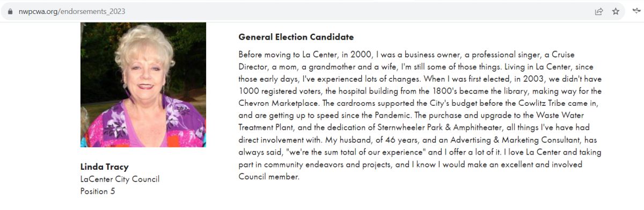Open the share this page icon

(598, 11)
